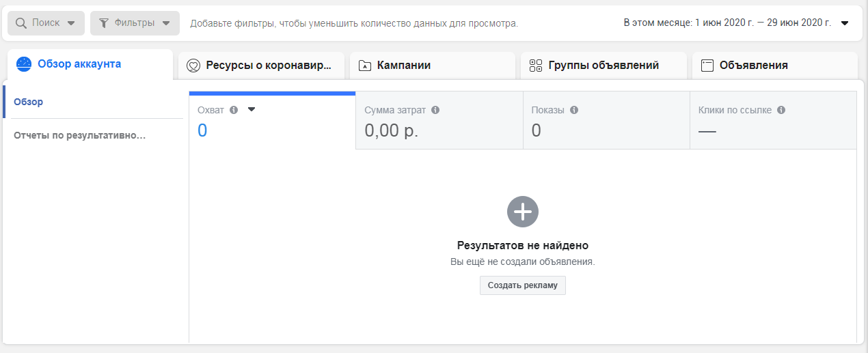Expand the Охват metric dropdown arrow

coord(251,109)
